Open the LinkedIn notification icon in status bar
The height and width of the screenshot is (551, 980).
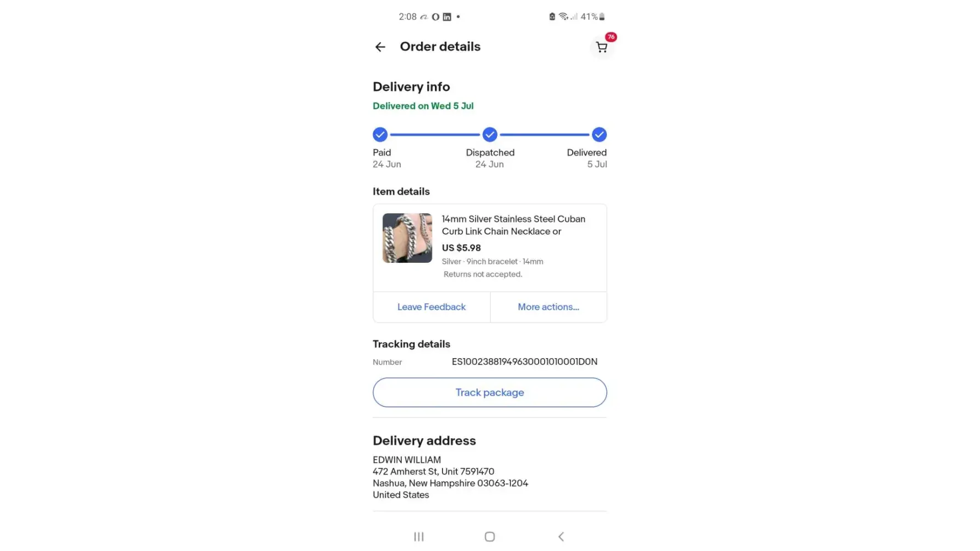pyautogui.click(x=447, y=17)
